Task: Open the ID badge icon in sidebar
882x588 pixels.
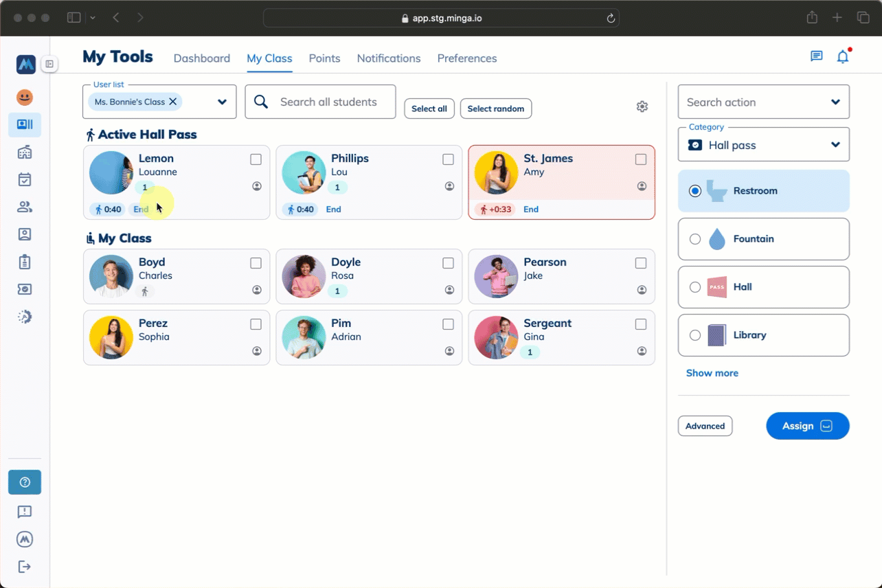Action: pos(25,234)
